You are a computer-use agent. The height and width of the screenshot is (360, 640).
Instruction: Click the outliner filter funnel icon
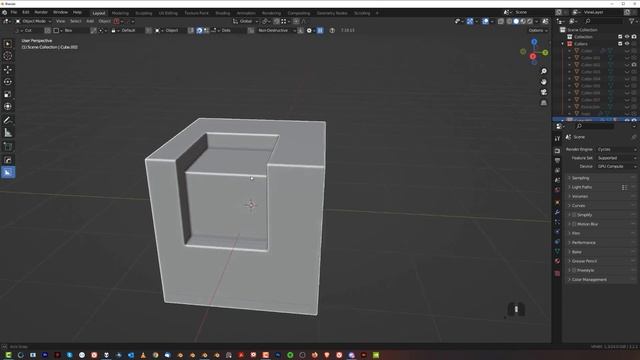pyautogui.click(x=632, y=21)
